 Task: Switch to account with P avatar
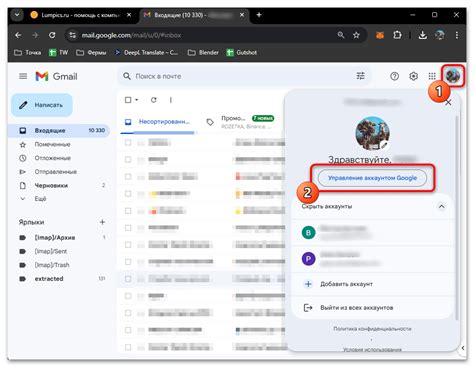tap(372, 259)
